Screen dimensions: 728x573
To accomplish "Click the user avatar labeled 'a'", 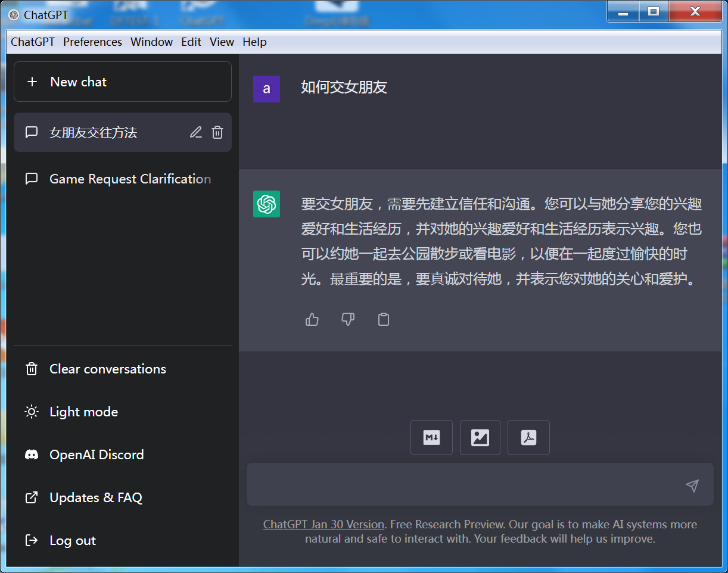I will [266, 89].
